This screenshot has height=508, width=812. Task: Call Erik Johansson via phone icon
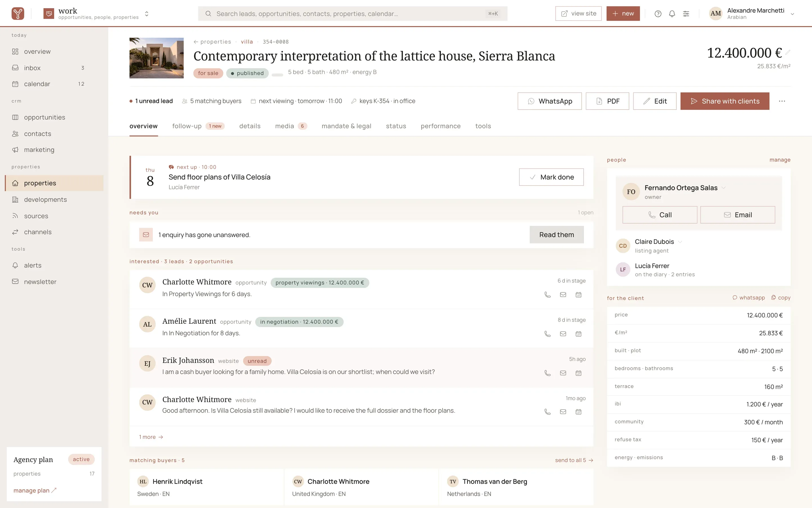(547, 373)
